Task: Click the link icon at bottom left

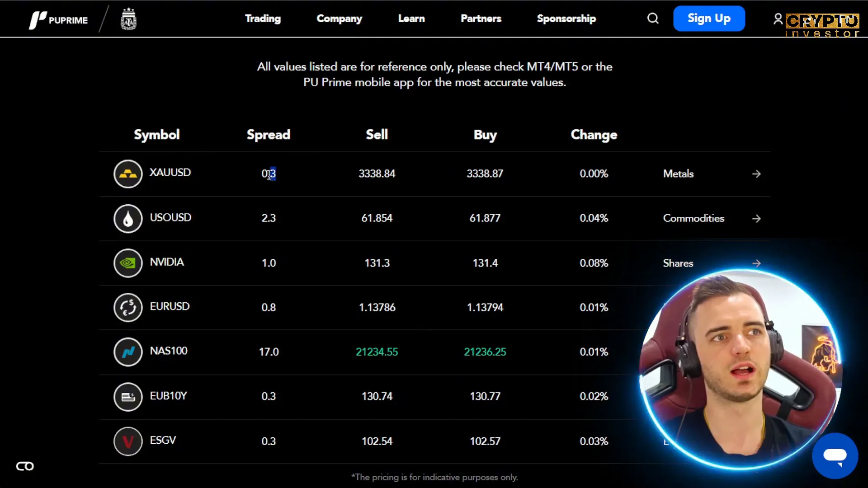Action: [x=25, y=466]
